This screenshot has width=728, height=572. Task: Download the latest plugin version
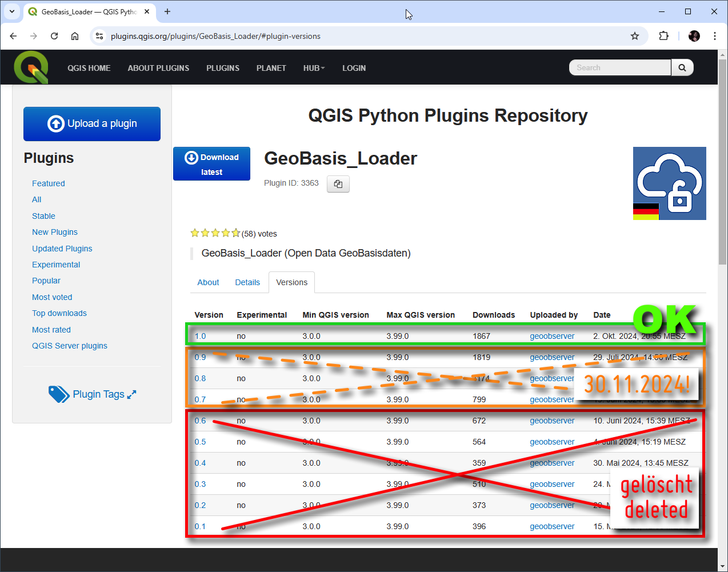[211, 164]
